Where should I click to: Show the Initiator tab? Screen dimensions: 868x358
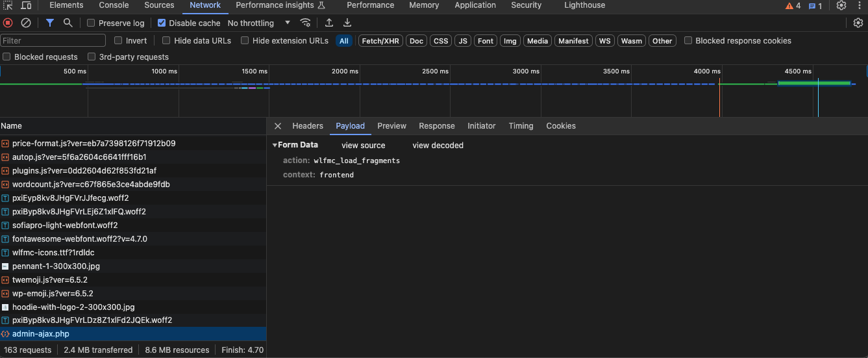point(481,126)
